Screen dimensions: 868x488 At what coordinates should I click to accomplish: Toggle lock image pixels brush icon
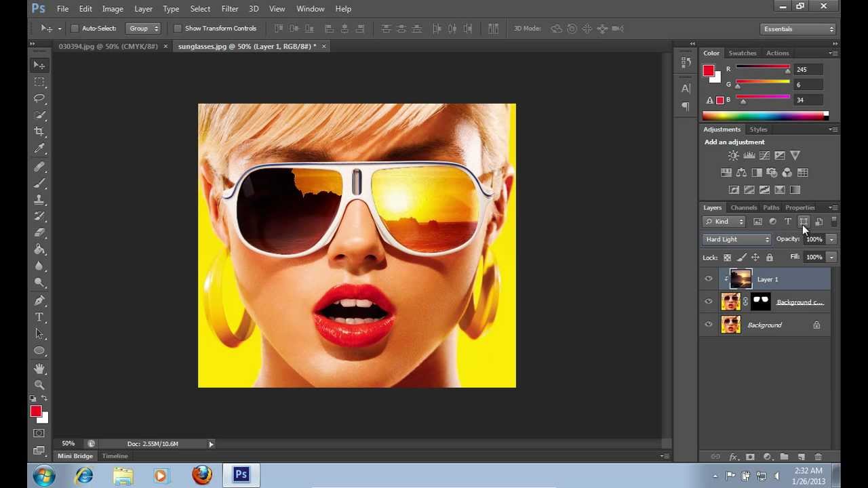pyautogui.click(x=741, y=258)
